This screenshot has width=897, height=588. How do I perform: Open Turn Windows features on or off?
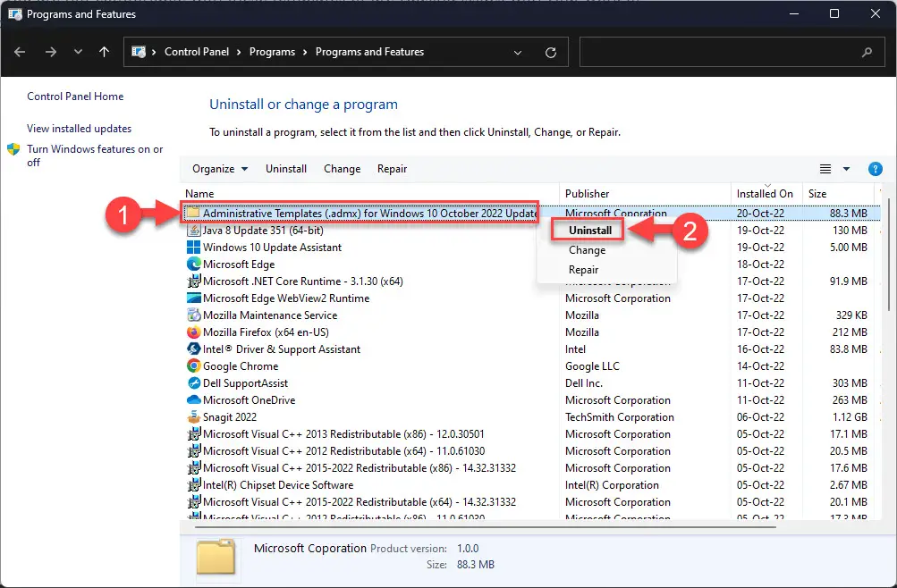point(95,155)
